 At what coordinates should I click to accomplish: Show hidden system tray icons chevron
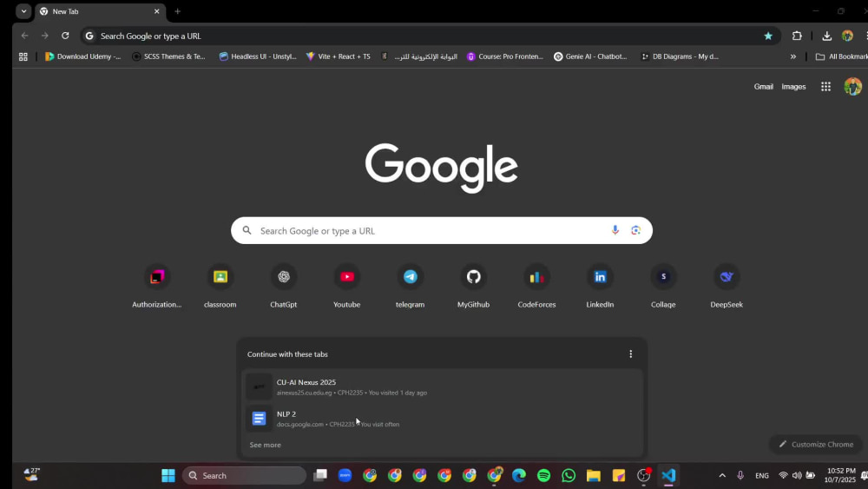point(722,475)
